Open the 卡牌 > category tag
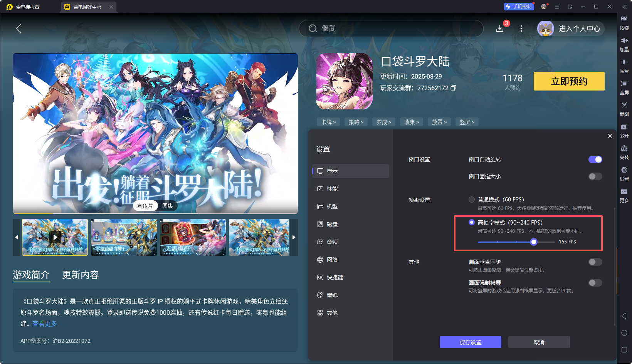Viewport: 632px width, 364px height. pyautogui.click(x=328, y=122)
